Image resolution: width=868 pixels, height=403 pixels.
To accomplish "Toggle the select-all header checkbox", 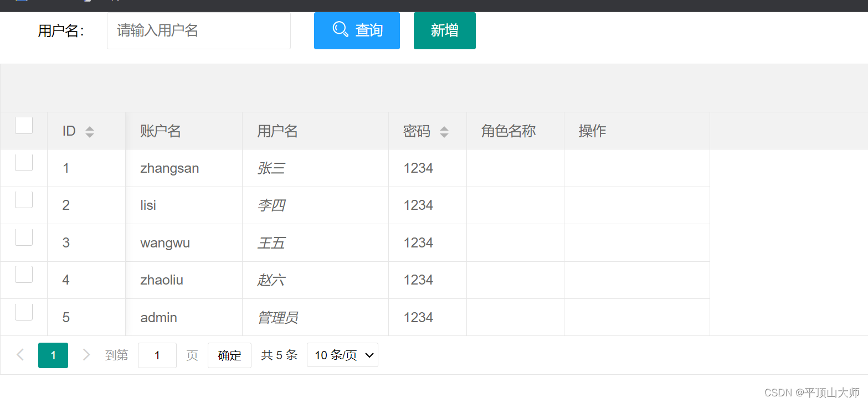I will [x=24, y=125].
